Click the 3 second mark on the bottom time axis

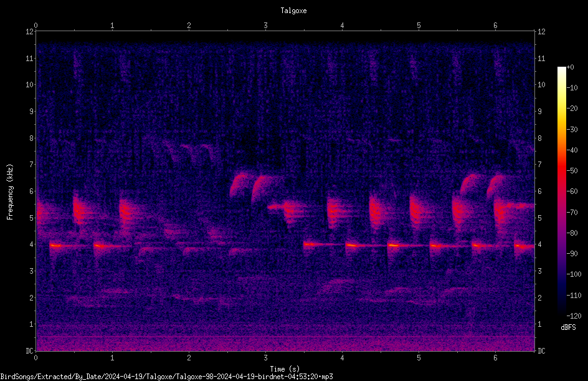(265, 358)
